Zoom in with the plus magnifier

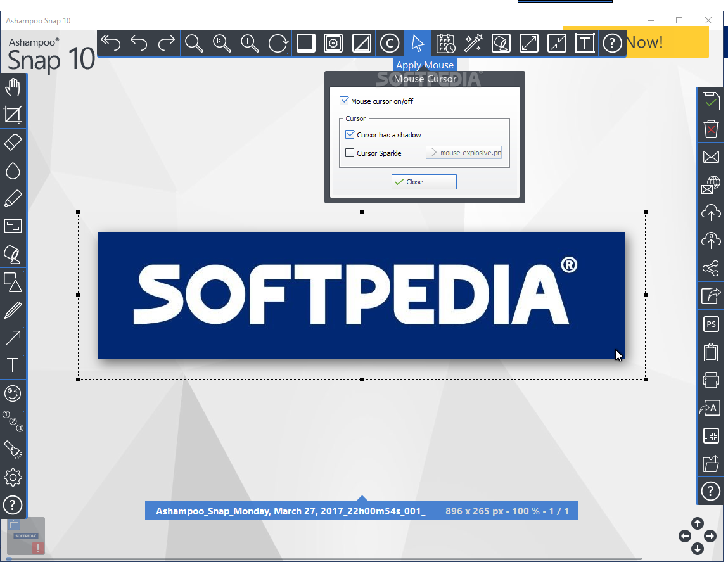250,43
